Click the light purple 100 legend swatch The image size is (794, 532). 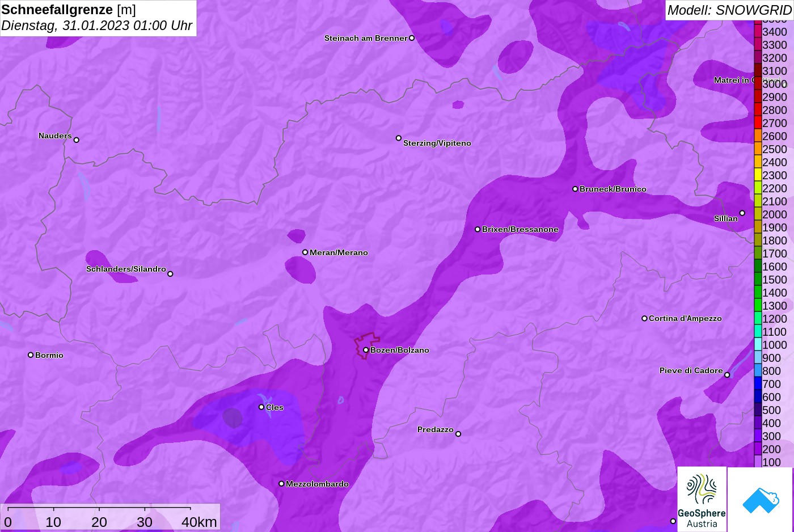click(x=758, y=462)
